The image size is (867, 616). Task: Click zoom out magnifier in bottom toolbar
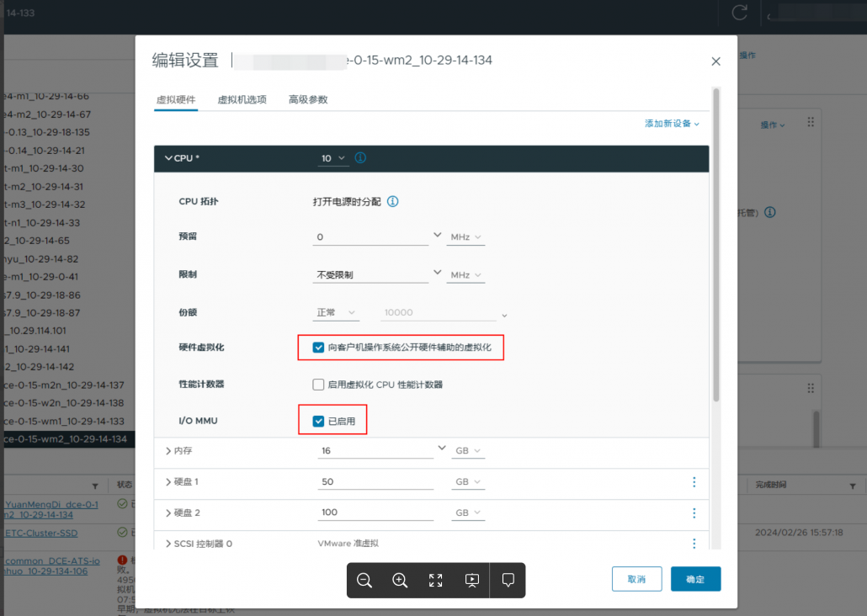tap(364, 580)
